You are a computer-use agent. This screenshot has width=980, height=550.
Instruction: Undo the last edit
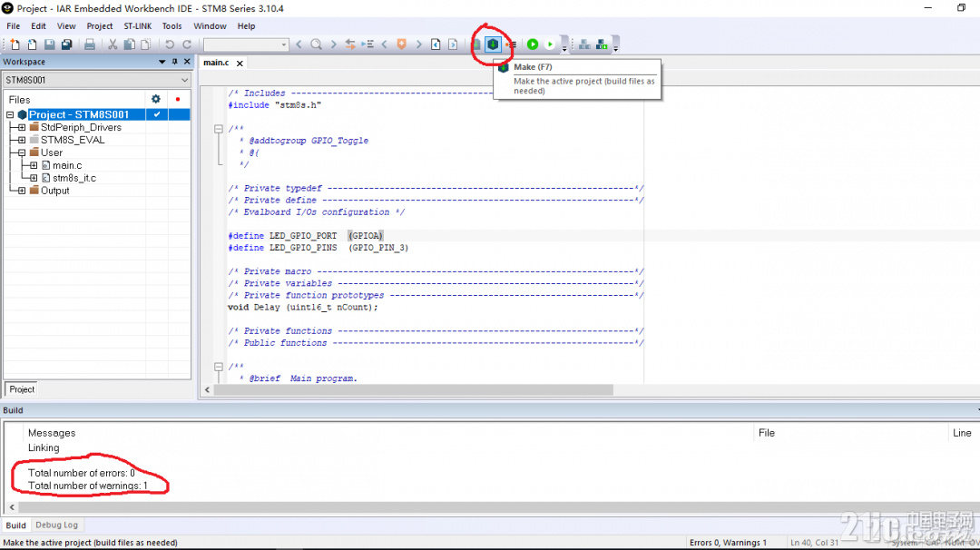(170, 44)
